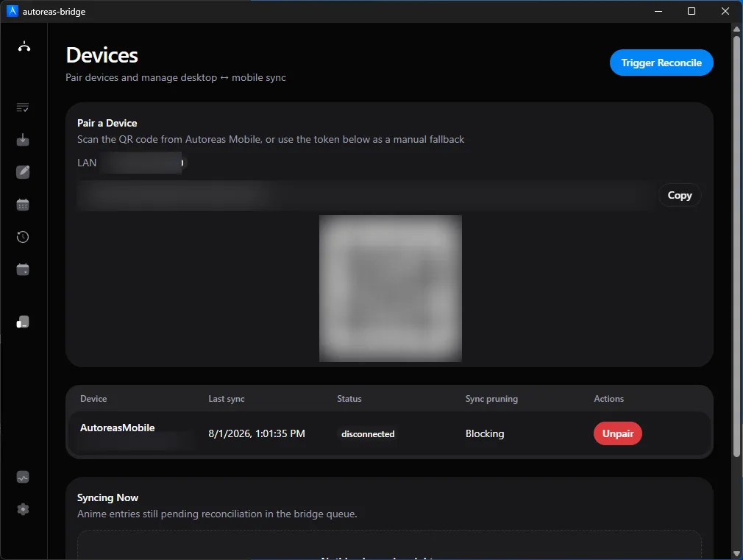Click the Last sync column header
This screenshot has width=743, height=560.
[x=227, y=399]
